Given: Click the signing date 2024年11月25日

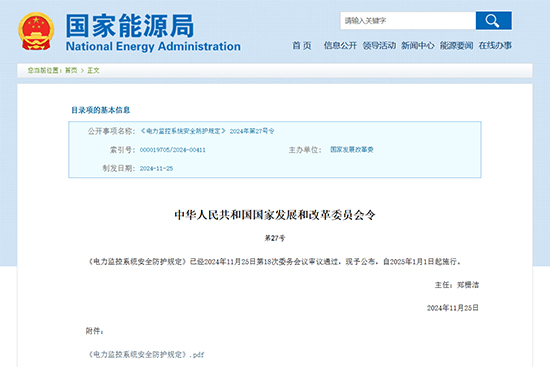Looking at the screenshot, I should pyautogui.click(x=452, y=308).
